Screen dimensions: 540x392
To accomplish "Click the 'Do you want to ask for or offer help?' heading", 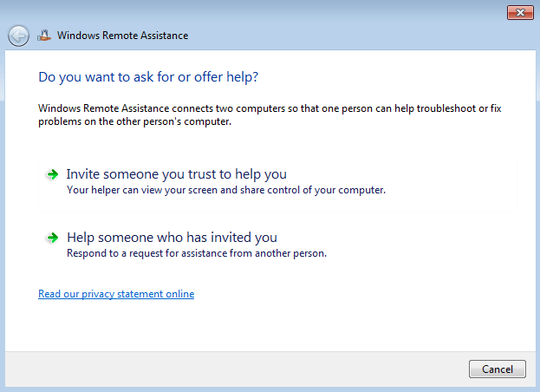I will pyautogui.click(x=148, y=77).
